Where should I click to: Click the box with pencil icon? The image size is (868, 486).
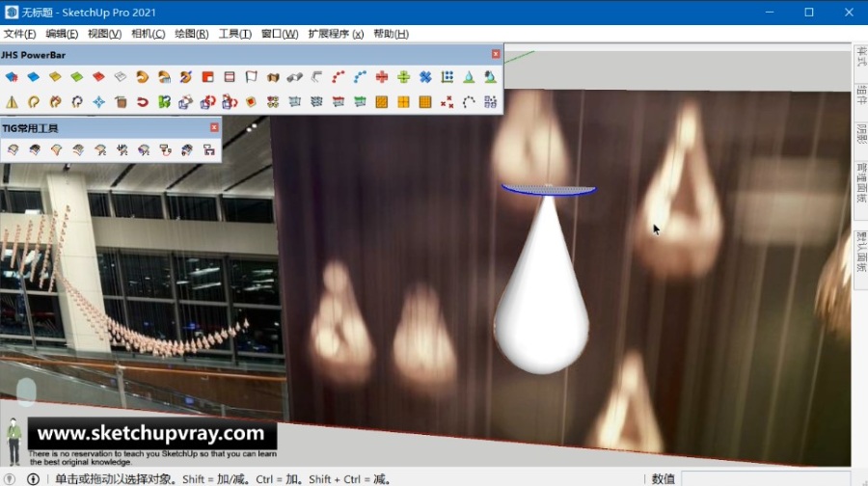(x=185, y=102)
